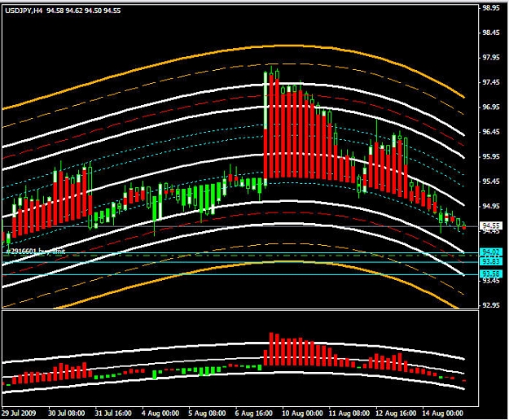Click the 97.45 price axis label
This screenshot has width=509, height=420.
(491, 82)
